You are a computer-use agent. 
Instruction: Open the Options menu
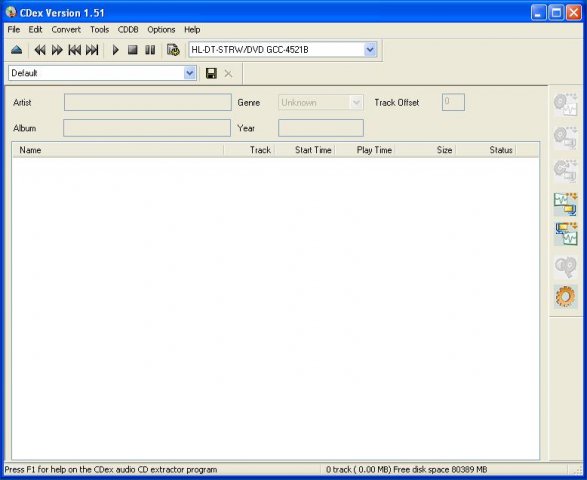click(161, 30)
